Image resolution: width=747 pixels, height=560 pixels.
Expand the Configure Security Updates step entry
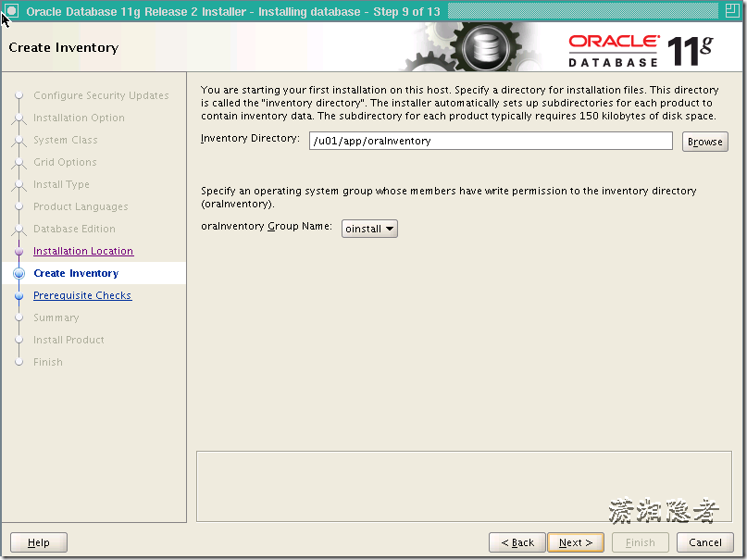(102, 95)
